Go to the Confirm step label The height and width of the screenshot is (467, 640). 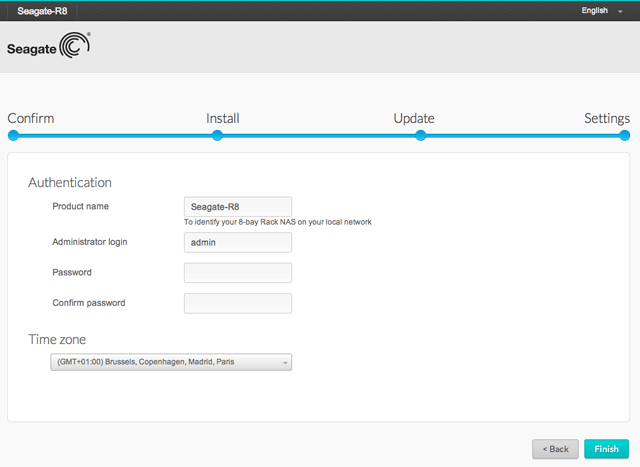31,118
